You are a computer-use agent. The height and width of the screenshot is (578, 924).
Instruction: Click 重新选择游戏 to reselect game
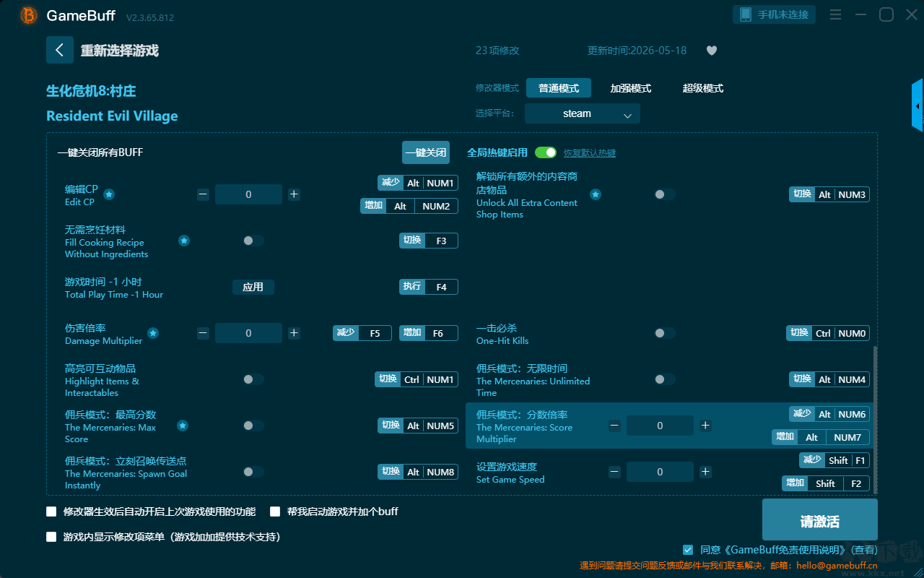click(120, 51)
